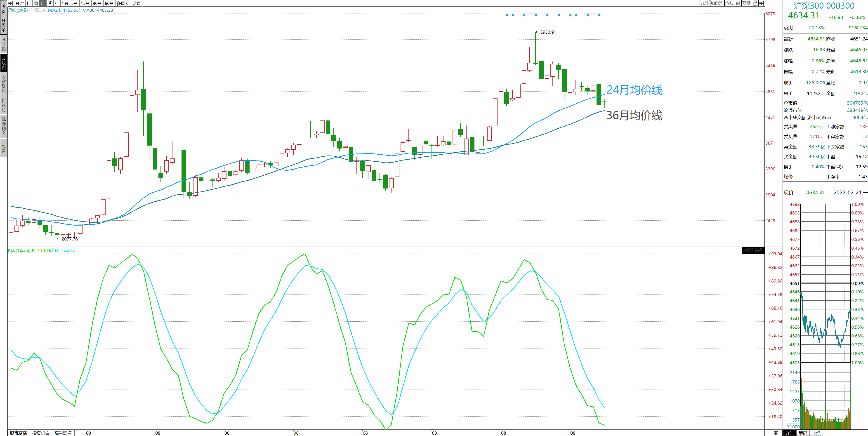This screenshot has height=436, width=868.
Task: Toggle the 九转 indicator button
Action: pos(705,3)
